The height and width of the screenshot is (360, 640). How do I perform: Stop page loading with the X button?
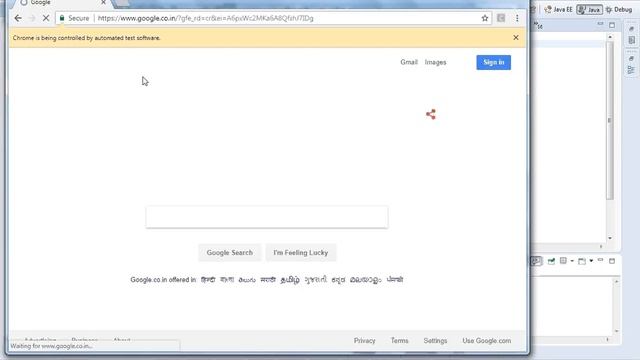pyautogui.click(x=46, y=18)
